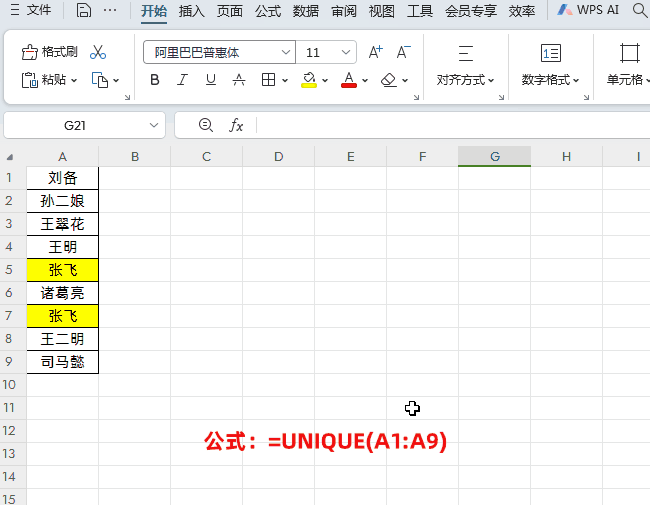The height and width of the screenshot is (505, 650).
Task: Open the more quick-access options ellipsis
Action: tap(110, 10)
